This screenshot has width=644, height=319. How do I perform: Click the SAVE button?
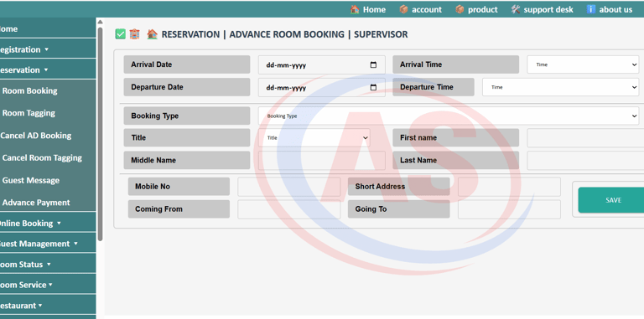tap(611, 200)
